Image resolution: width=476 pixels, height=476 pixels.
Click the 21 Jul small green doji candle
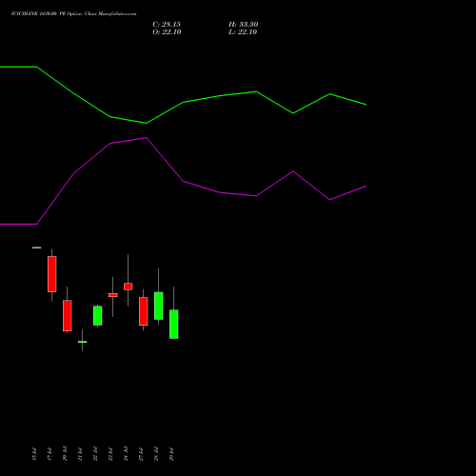83,342
